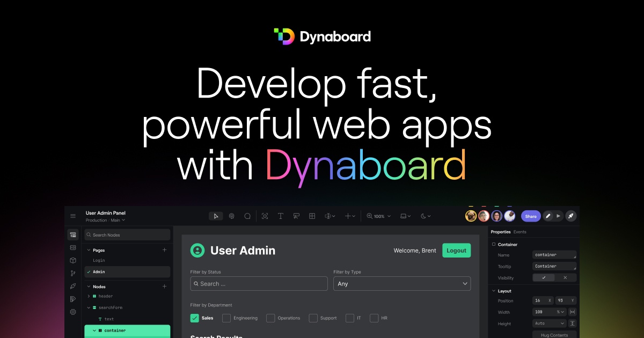
Task: Click the play preview icon next to Share
Action: pyautogui.click(x=559, y=216)
